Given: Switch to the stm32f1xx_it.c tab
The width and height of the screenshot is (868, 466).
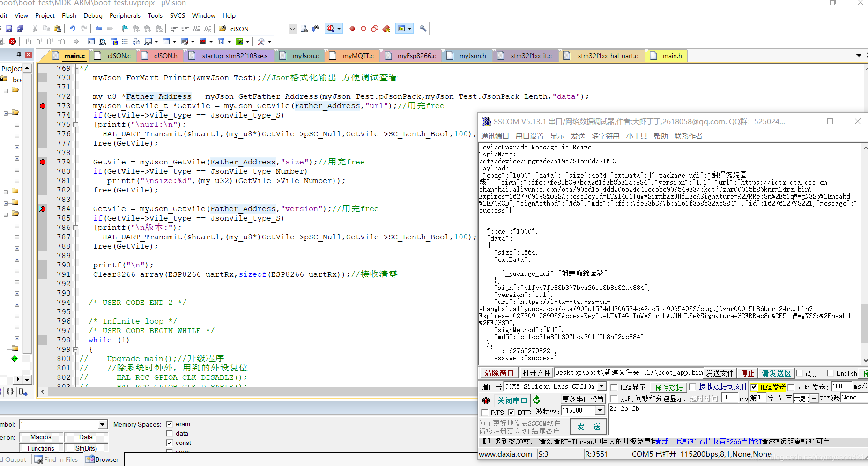Looking at the screenshot, I should pyautogui.click(x=525, y=56).
